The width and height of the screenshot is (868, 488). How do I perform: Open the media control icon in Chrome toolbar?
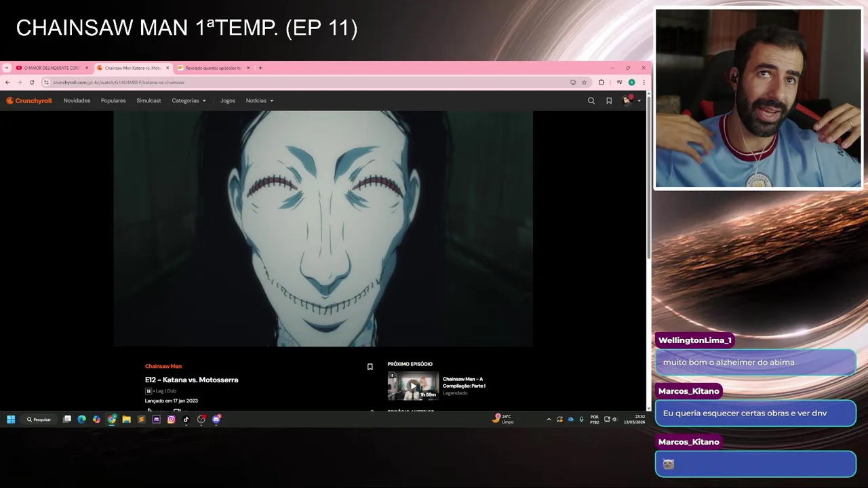(619, 82)
